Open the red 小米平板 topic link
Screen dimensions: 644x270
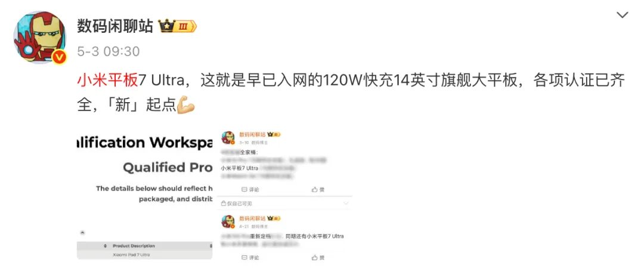pyautogui.click(x=107, y=81)
